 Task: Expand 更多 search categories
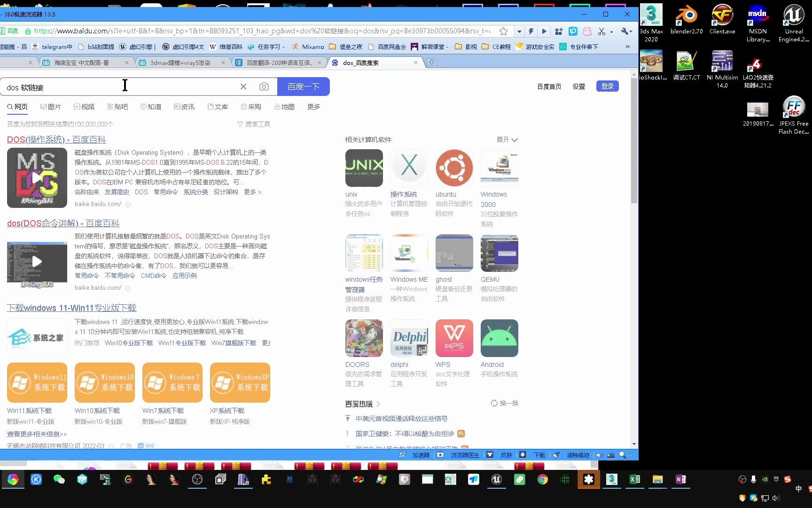click(x=314, y=107)
